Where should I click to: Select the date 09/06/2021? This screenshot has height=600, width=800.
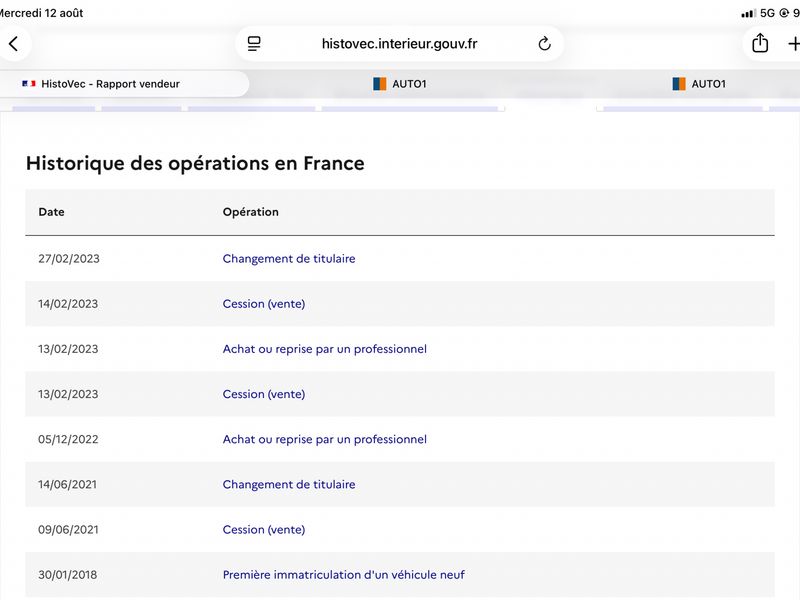68,530
